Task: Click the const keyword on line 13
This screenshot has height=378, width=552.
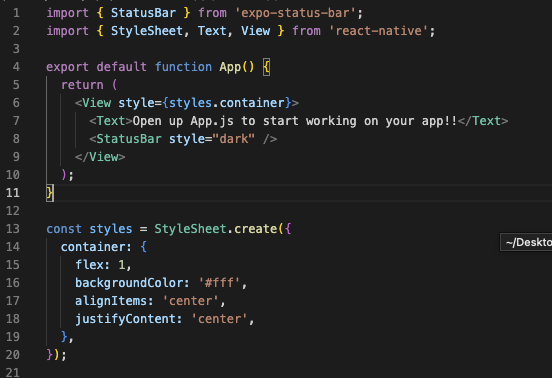Action: point(64,229)
